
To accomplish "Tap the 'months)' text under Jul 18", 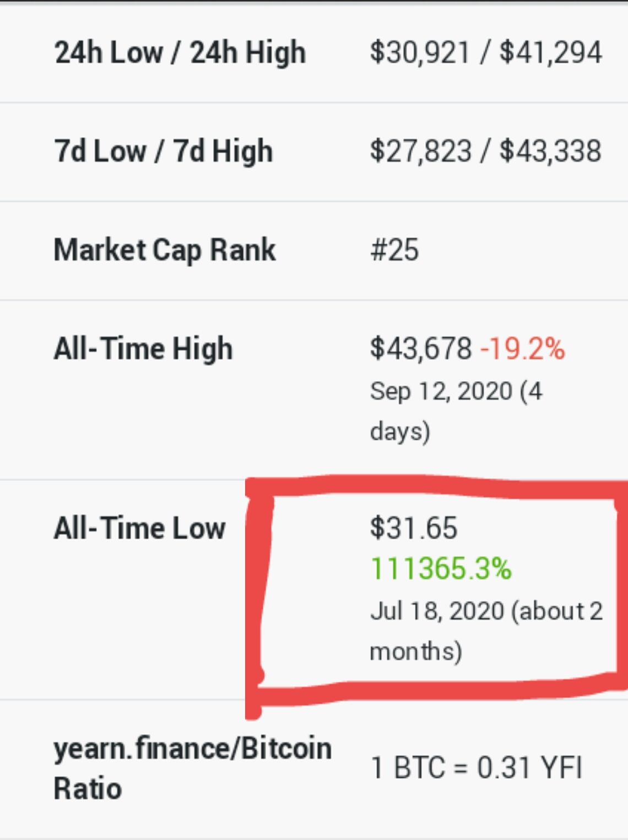I will 416,652.
